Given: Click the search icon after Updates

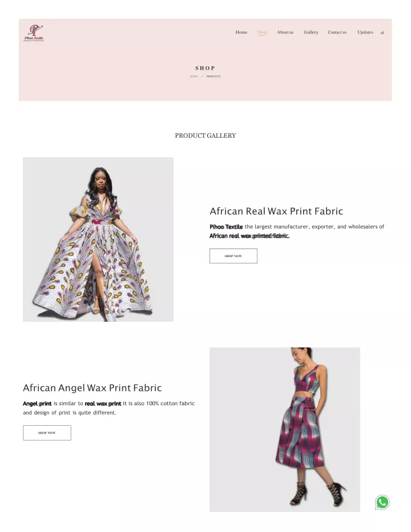Looking at the screenshot, I should tap(382, 33).
